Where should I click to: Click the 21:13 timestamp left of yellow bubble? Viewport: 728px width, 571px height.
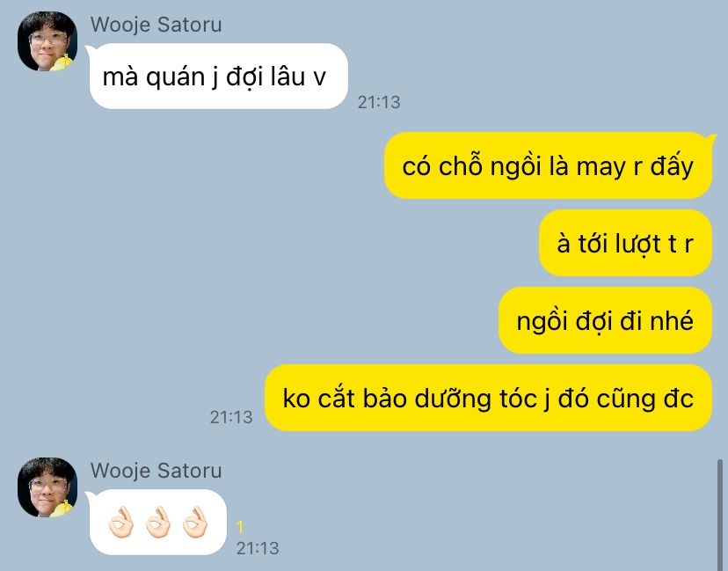pyautogui.click(x=231, y=417)
